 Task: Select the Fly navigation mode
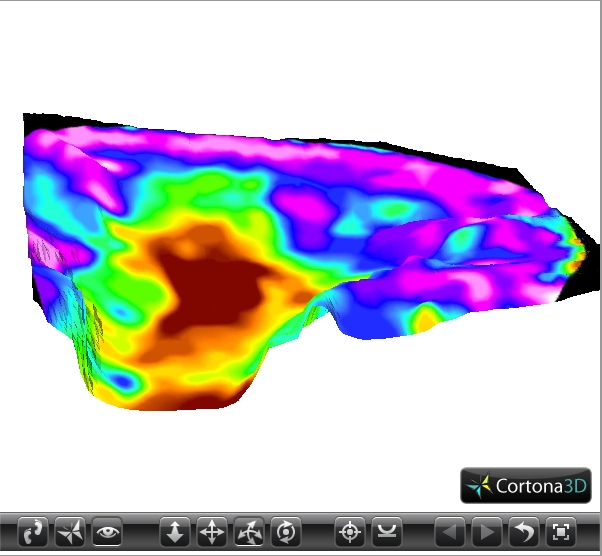click(x=70, y=532)
